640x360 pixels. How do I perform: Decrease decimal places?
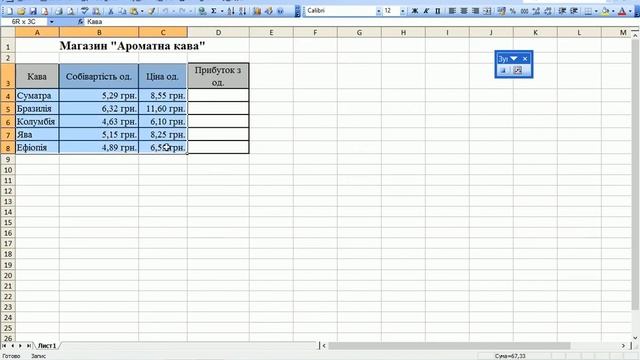tap(548, 11)
